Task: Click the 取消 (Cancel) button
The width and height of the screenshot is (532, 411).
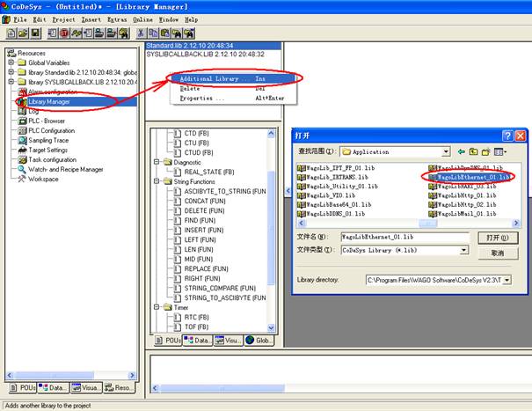Action: pyautogui.click(x=497, y=252)
